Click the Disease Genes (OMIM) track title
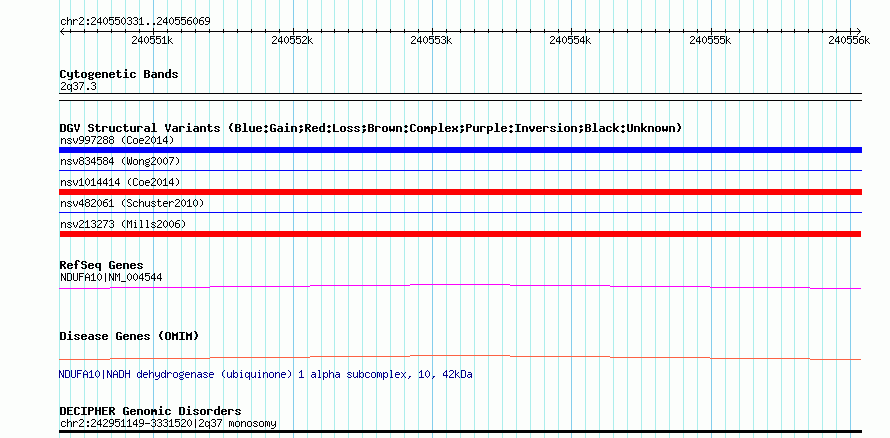 129,336
